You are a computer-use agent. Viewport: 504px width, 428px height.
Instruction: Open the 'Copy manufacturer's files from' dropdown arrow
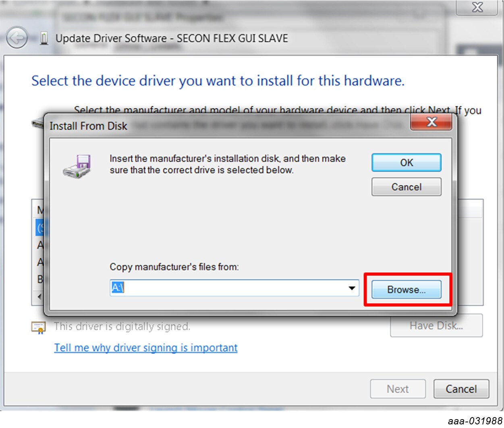(x=352, y=288)
